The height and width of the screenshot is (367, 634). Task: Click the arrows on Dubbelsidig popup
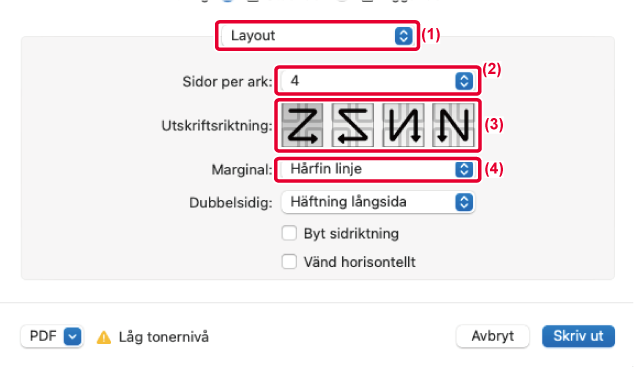click(464, 202)
